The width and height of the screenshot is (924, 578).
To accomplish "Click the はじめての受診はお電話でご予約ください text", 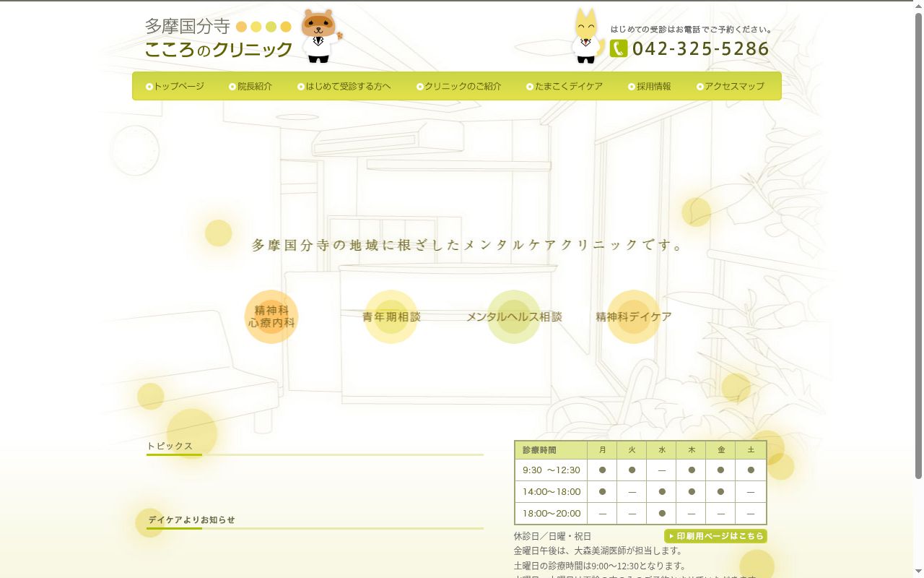I will (692, 30).
